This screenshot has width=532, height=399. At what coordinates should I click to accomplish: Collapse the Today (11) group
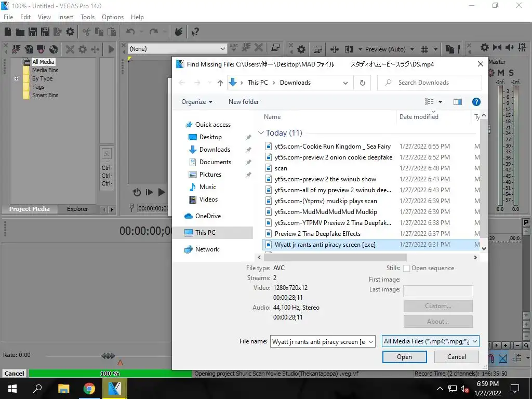click(261, 133)
